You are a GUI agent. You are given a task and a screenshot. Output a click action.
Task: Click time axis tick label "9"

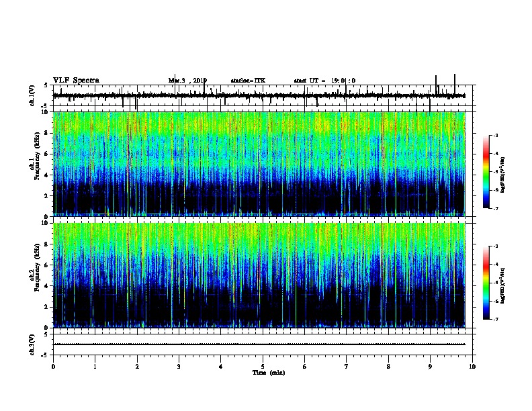click(x=430, y=367)
